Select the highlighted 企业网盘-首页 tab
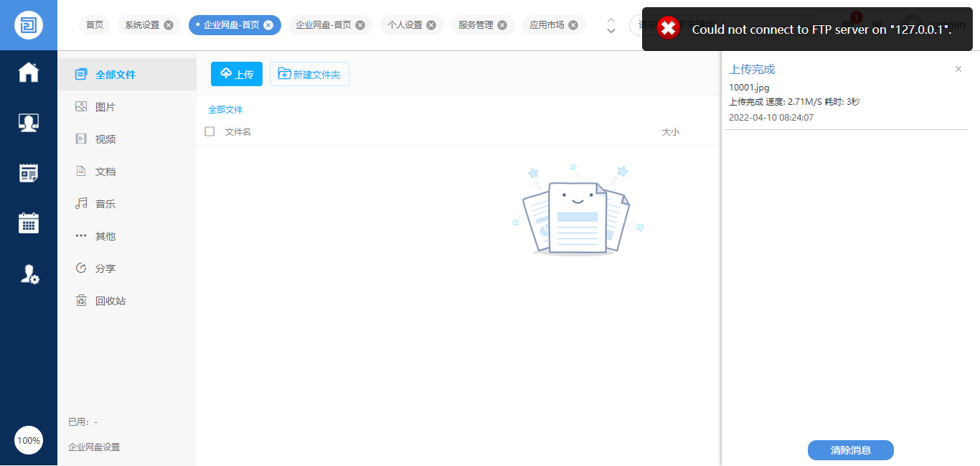980x466 pixels. click(231, 25)
